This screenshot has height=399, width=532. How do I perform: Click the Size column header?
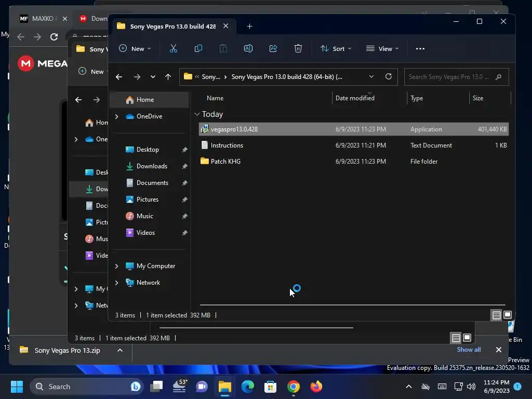[x=478, y=98]
